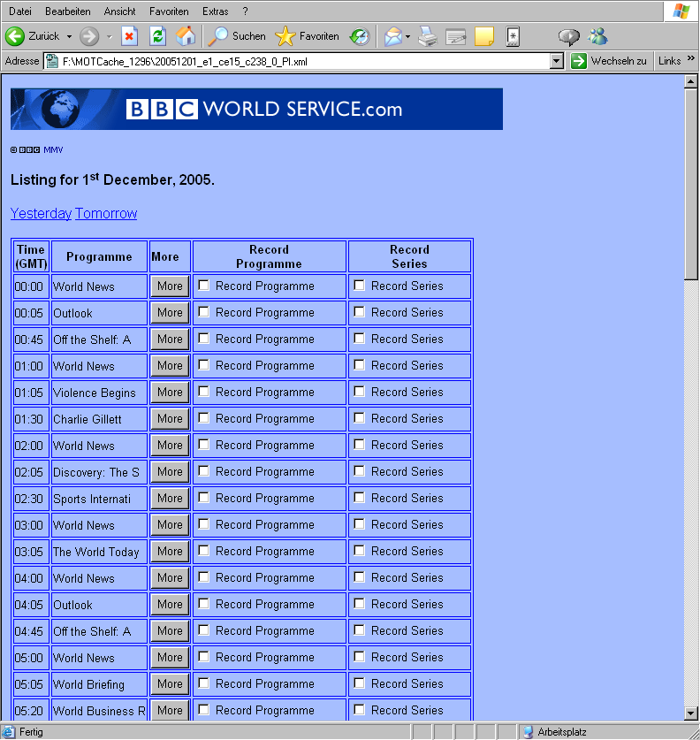Click the Links toolbar label
This screenshot has width=700, height=740.
coord(669,61)
